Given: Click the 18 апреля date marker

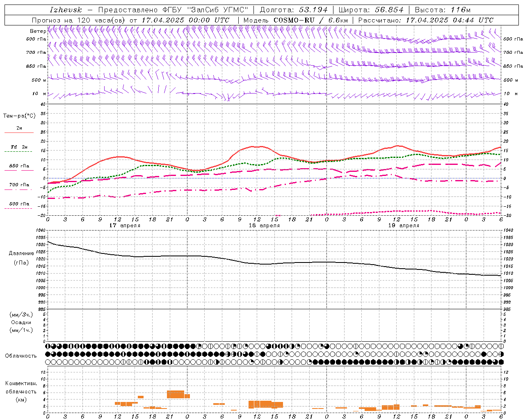Looking at the screenshot, I should coord(264,226).
